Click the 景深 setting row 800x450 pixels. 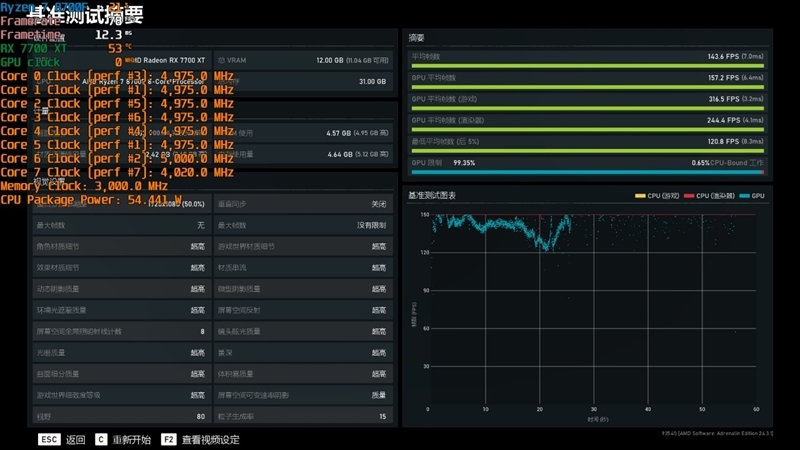coord(302,352)
